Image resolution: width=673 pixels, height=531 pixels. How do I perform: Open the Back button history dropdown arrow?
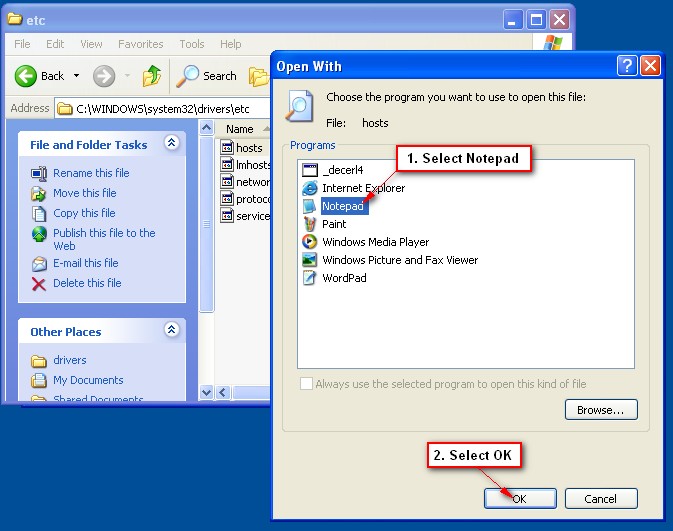click(x=76, y=76)
